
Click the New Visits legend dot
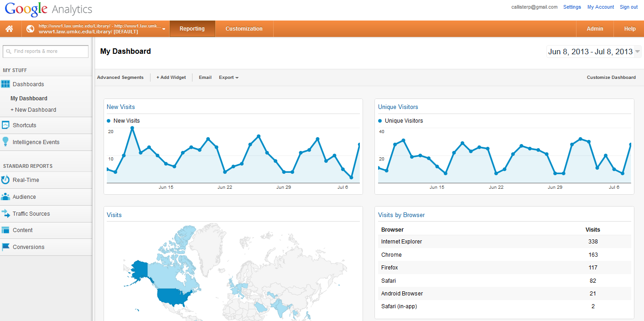click(x=109, y=121)
